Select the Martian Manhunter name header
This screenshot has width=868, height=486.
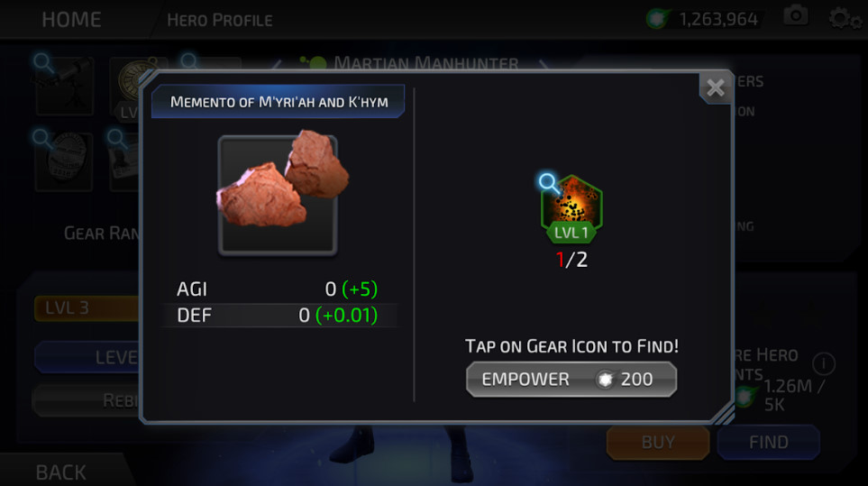pyautogui.click(x=426, y=63)
